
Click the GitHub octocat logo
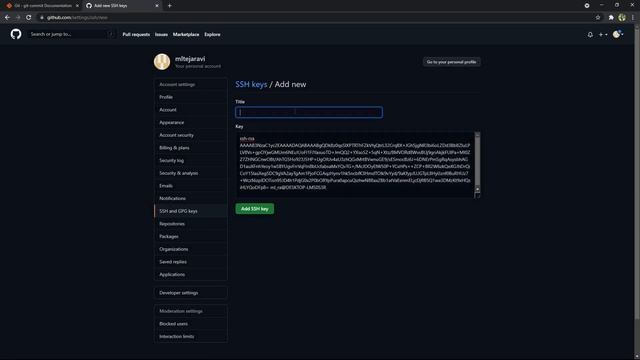pos(16,34)
